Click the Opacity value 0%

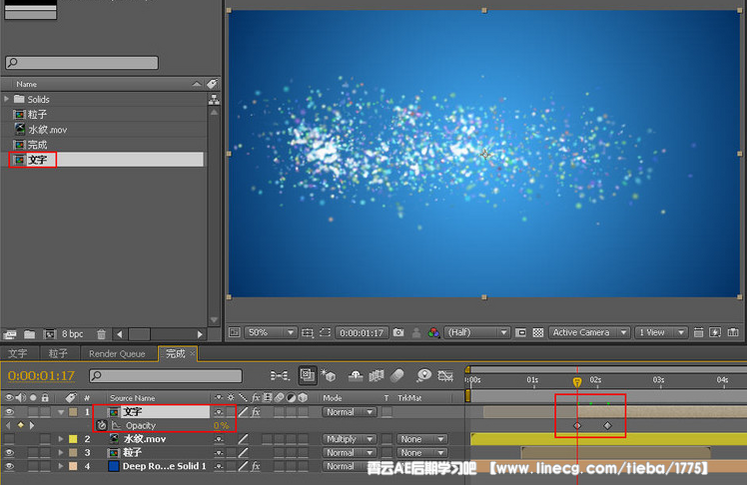[221, 426]
